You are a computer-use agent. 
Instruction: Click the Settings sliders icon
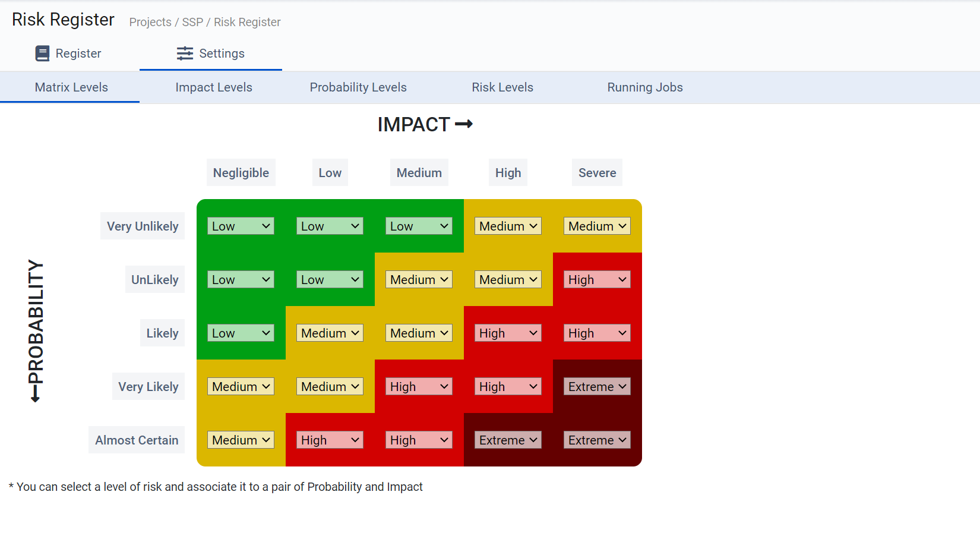(x=185, y=53)
